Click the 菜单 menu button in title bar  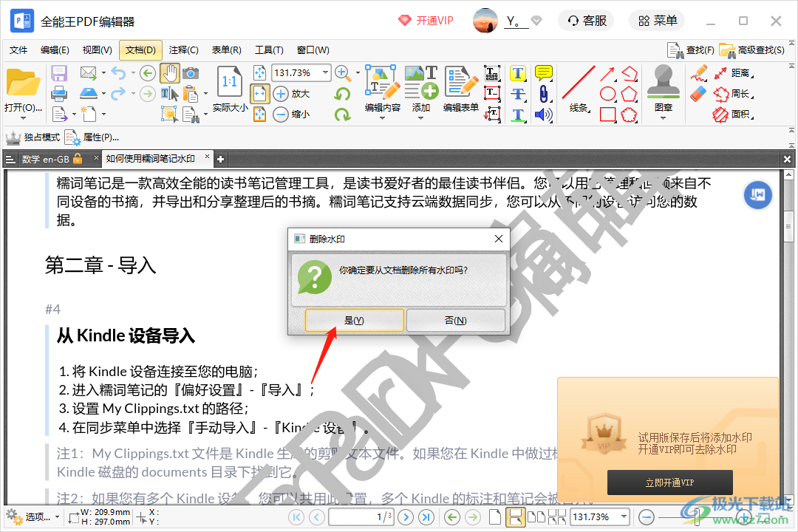[x=658, y=21]
